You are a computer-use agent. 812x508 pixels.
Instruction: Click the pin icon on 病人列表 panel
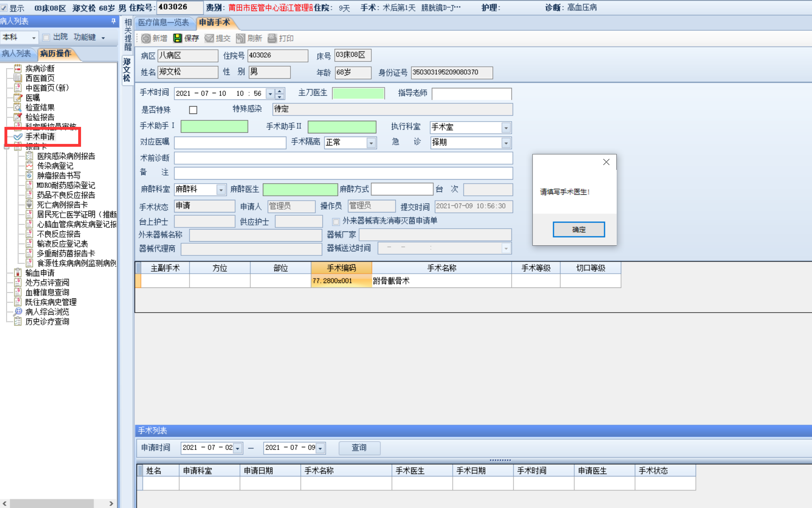coord(113,21)
